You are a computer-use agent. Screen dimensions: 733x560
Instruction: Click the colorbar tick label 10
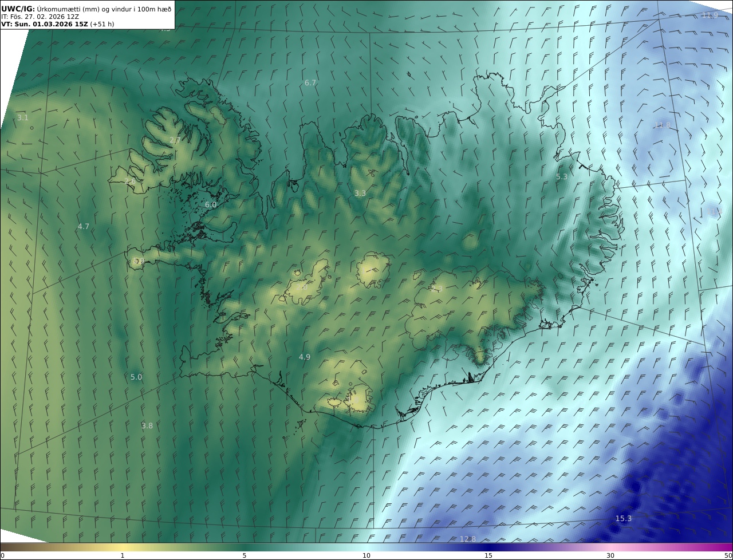(366, 555)
